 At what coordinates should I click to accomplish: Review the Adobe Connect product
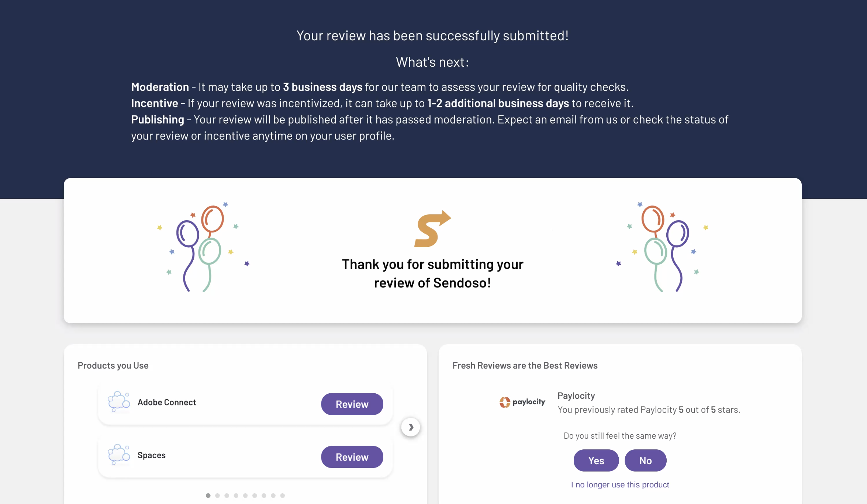coord(352,404)
